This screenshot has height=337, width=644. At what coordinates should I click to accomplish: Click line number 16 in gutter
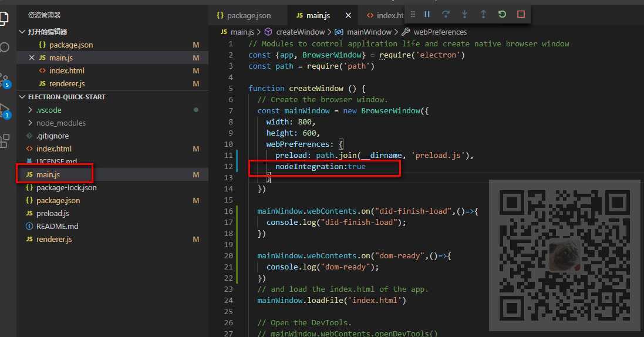coord(228,211)
